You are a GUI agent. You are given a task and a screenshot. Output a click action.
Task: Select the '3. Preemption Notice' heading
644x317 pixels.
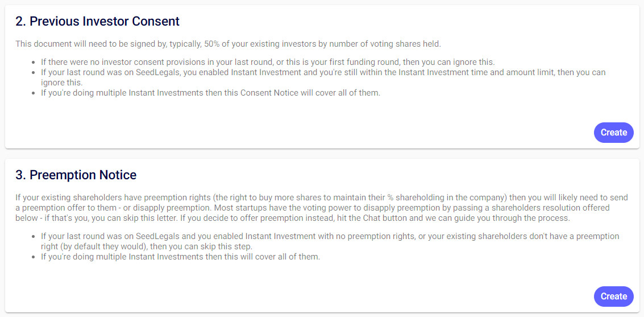tap(76, 175)
